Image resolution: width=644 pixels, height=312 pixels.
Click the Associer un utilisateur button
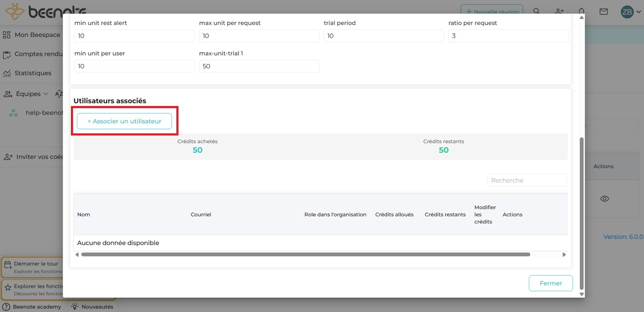[x=124, y=121]
